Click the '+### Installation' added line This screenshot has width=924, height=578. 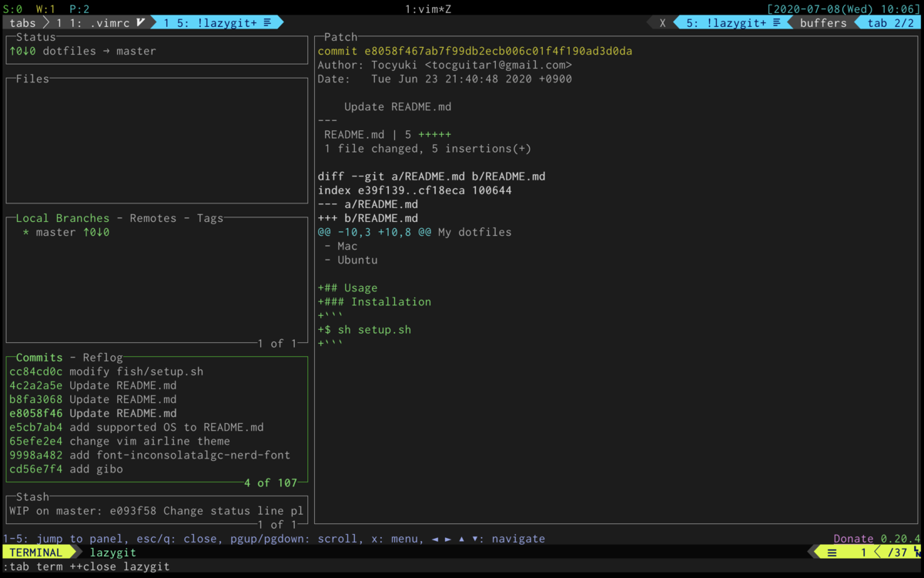coord(374,301)
